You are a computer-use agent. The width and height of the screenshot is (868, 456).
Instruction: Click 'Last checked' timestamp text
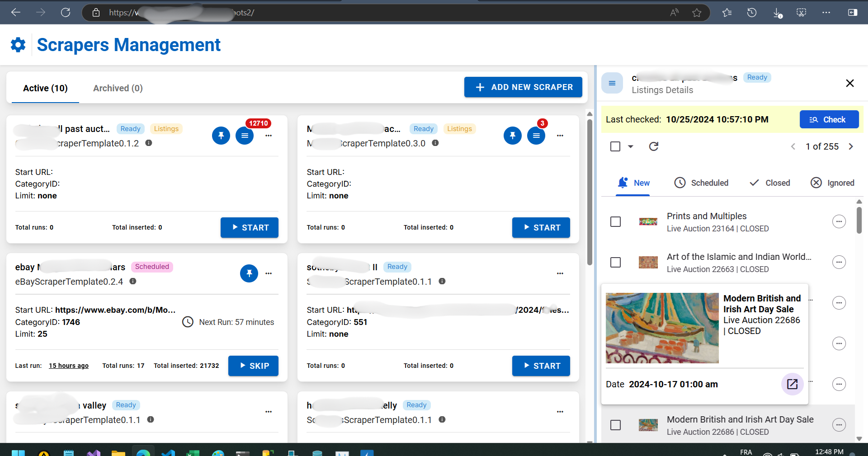(717, 119)
